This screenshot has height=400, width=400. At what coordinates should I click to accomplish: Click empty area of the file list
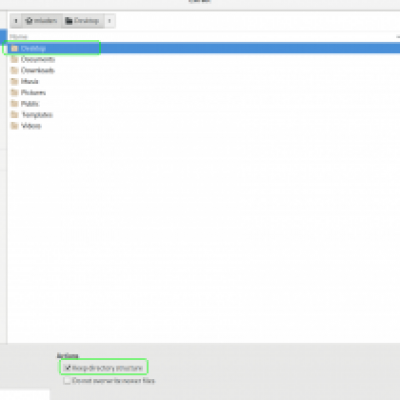(x=204, y=233)
